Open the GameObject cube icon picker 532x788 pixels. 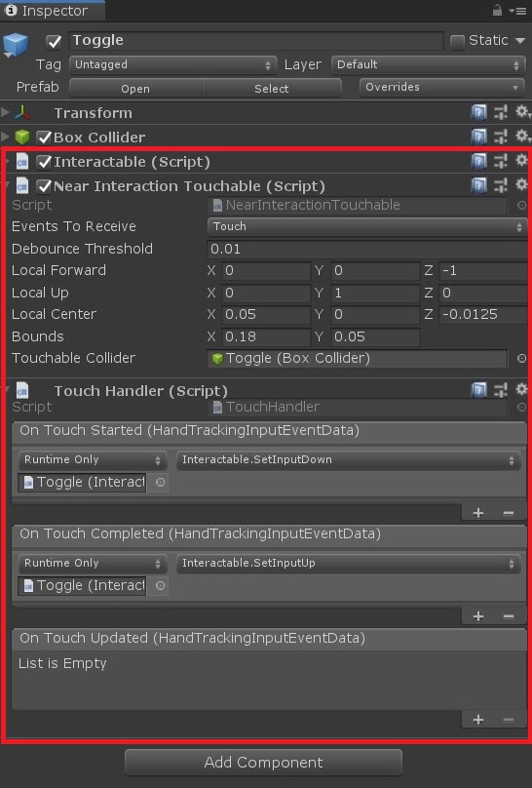15,45
